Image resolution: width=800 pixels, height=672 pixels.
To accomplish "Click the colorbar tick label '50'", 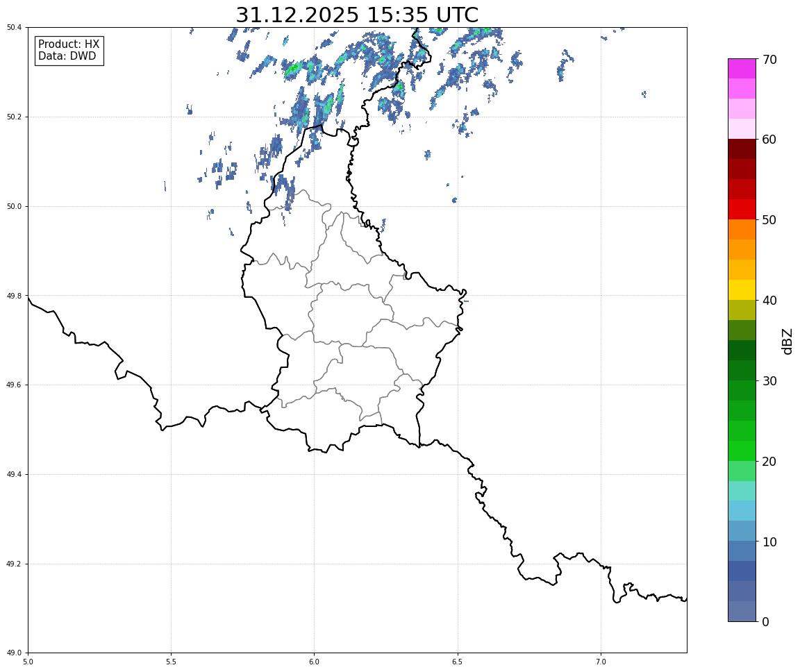I will [x=769, y=220].
